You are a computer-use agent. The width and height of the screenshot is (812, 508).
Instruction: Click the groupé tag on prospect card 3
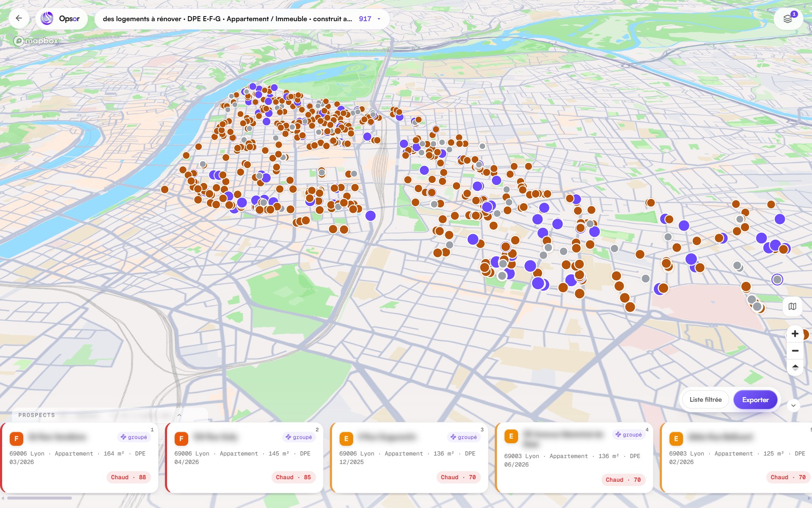[x=464, y=437]
